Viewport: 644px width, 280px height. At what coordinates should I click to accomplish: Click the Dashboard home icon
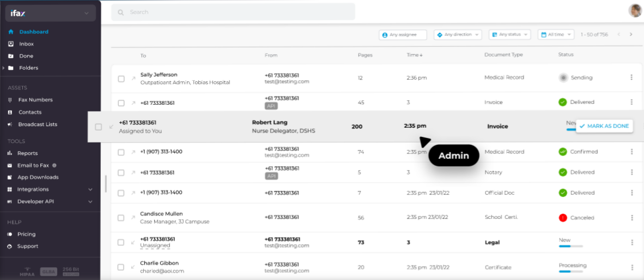[10, 32]
